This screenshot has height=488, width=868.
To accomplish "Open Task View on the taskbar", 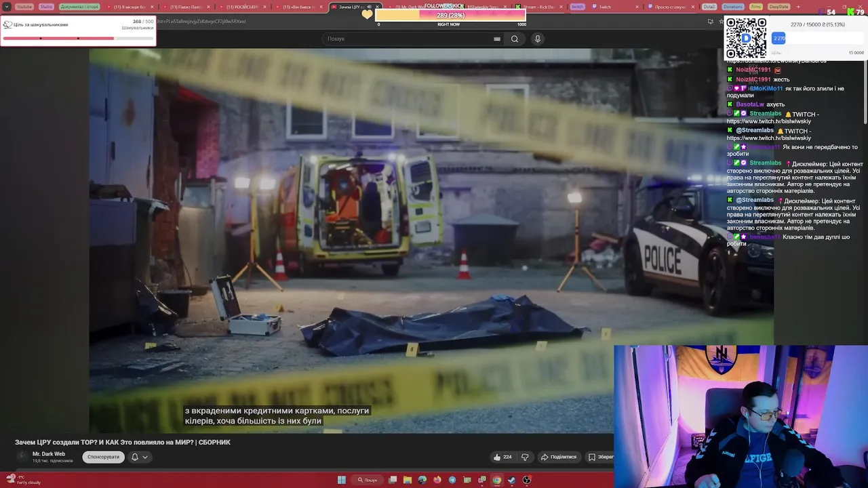I will point(393,480).
